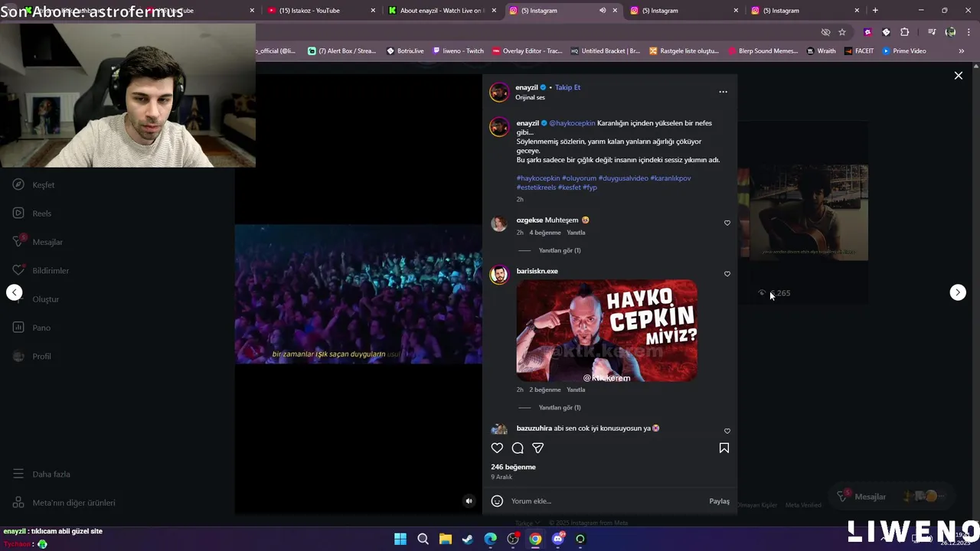Open the #estetikreels hashtag
The height and width of the screenshot is (551, 980).
pyautogui.click(x=536, y=187)
